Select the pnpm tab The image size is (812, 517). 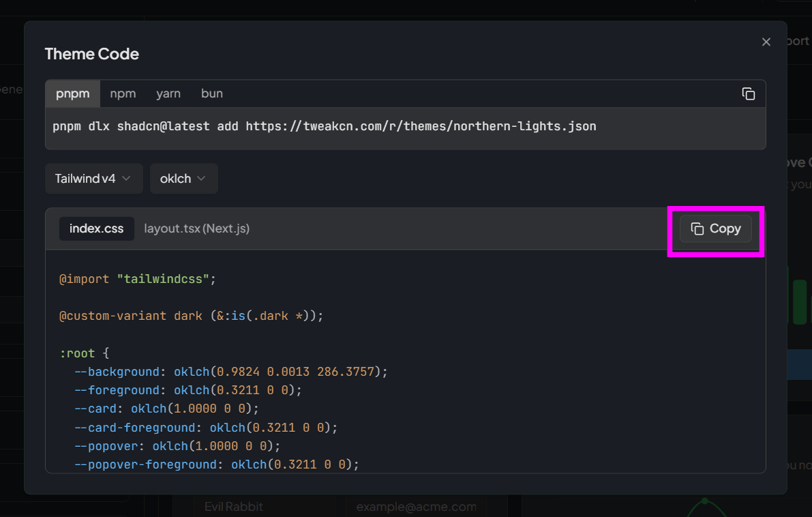click(x=73, y=93)
